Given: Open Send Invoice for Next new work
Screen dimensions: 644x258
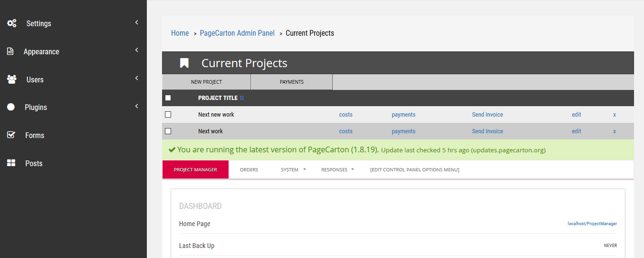Looking at the screenshot, I should 487,115.
